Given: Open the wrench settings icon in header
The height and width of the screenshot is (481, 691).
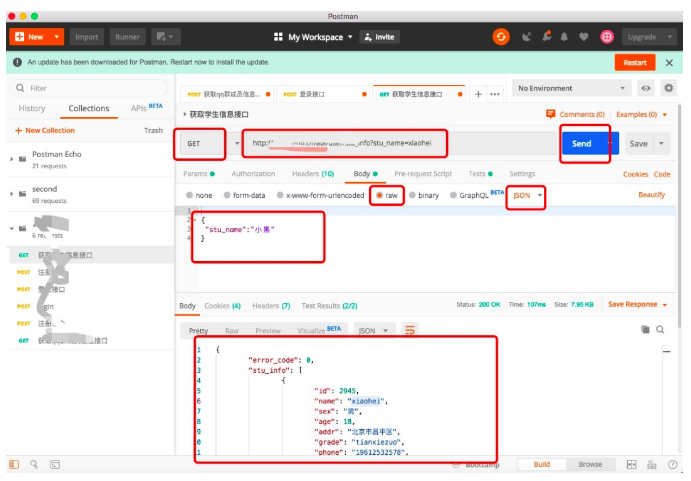Looking at the screenshot, I should pyautogui.click(x=546, y=37).
